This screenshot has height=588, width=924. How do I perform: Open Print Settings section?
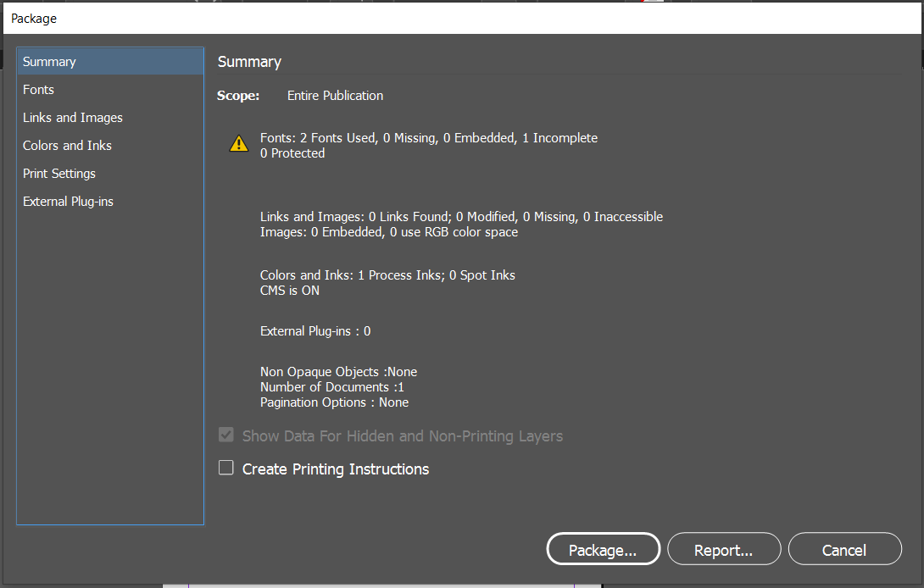coord(110,173)
